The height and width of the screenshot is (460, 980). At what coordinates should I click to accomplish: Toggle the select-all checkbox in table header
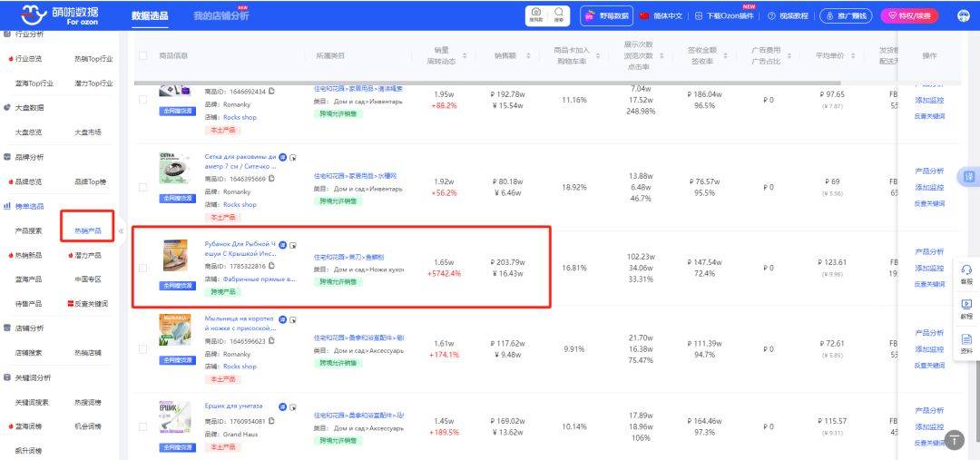pyautogui.click(x=143, y=55)
